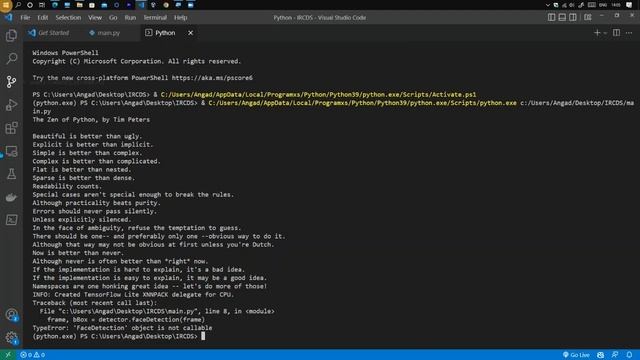Viewport: 640px width, 360px height.
Task: Click the Visual Studio Code taskbar icon
Action: pyautogui.click(x=141, y=5)
